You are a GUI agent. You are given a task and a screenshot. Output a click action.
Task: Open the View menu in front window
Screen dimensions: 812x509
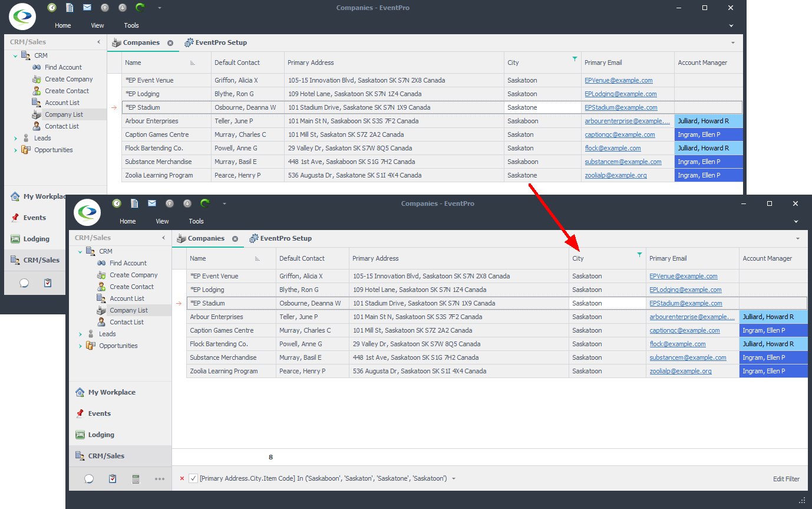tap(163, 221)
